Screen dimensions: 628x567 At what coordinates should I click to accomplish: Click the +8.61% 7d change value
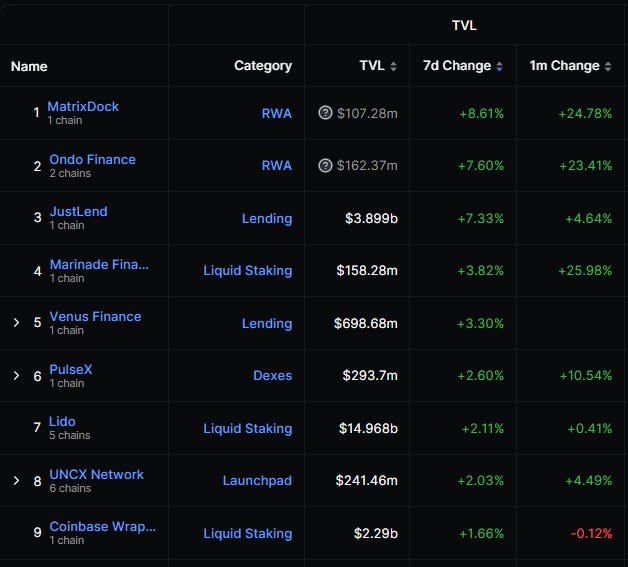point(481,114)
